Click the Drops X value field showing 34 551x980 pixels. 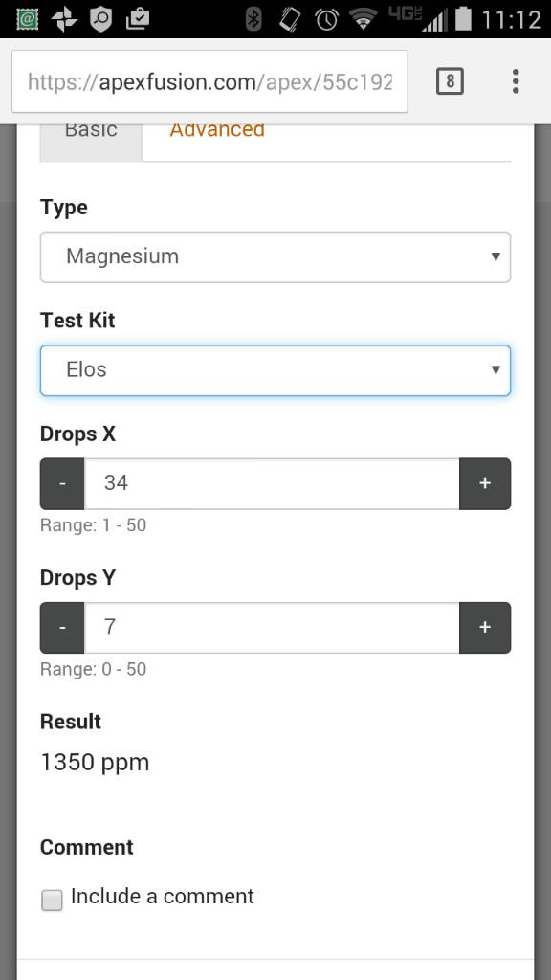tap(272, 483)
